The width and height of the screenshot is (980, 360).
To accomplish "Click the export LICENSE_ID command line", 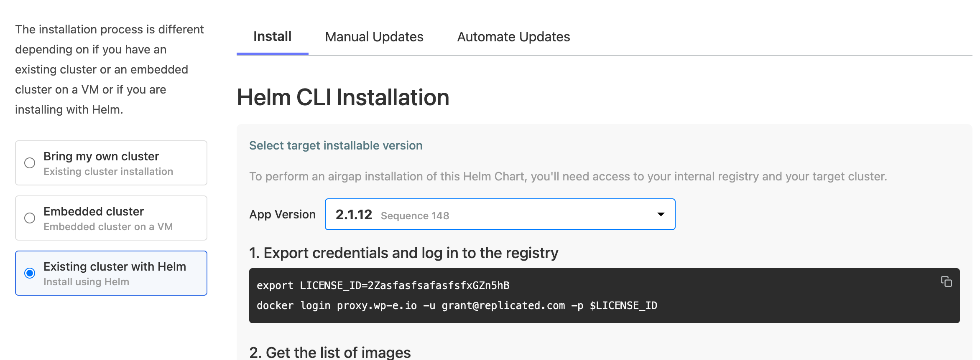I will [383, 285].
